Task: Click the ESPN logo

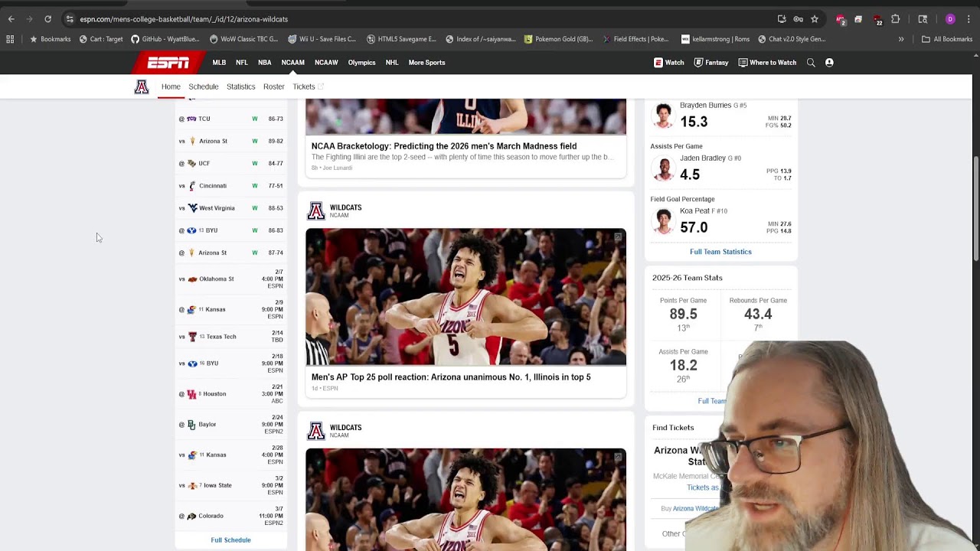Action: click(168, 63)
